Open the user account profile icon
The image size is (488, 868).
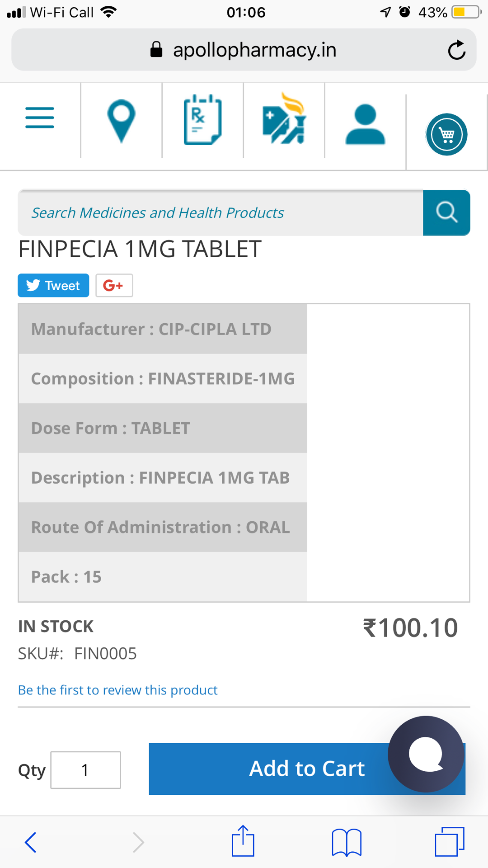[x=365, y=124]
